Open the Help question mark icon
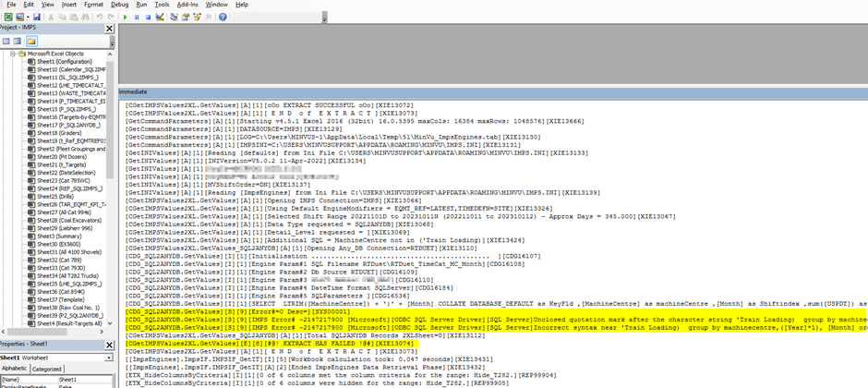868x388 pixels. 222,17
